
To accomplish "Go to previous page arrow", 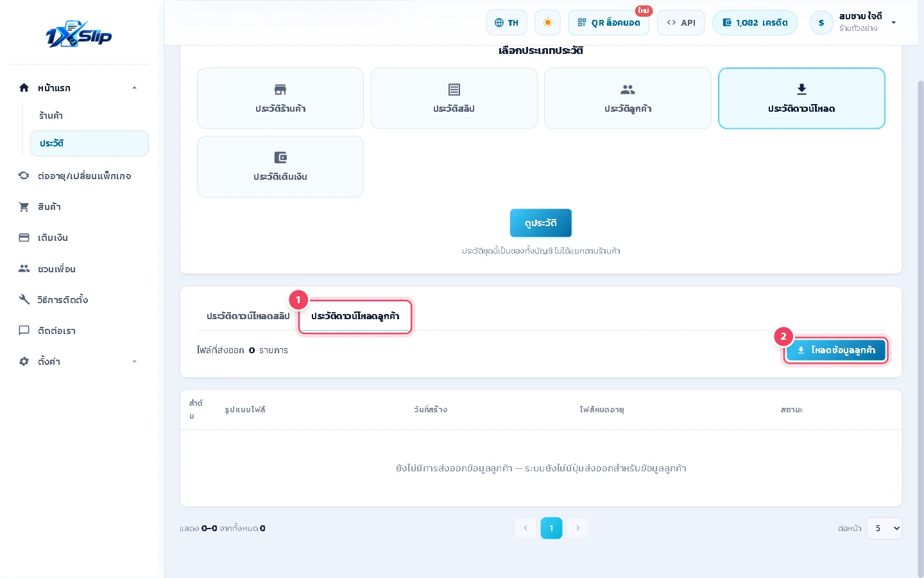I will [526, 528].
